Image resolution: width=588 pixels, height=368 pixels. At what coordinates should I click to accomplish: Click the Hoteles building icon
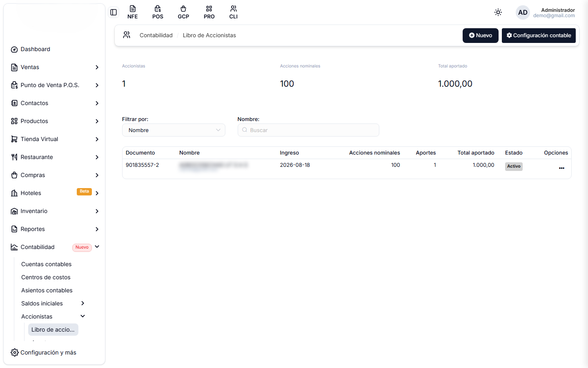coord(14,193)
